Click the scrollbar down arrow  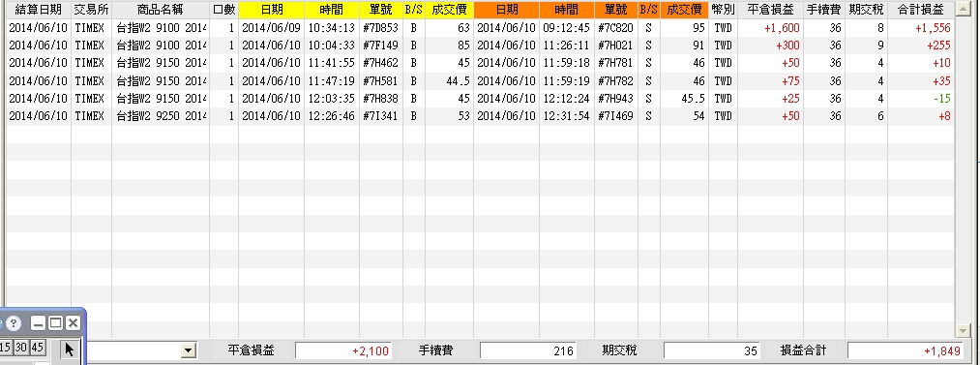tap(963, 330)
